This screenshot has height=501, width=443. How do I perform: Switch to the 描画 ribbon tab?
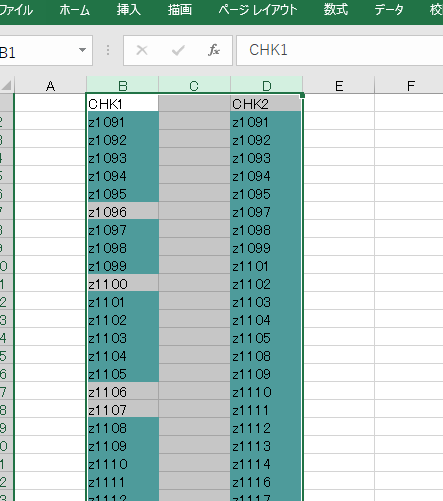click(180, 10)
